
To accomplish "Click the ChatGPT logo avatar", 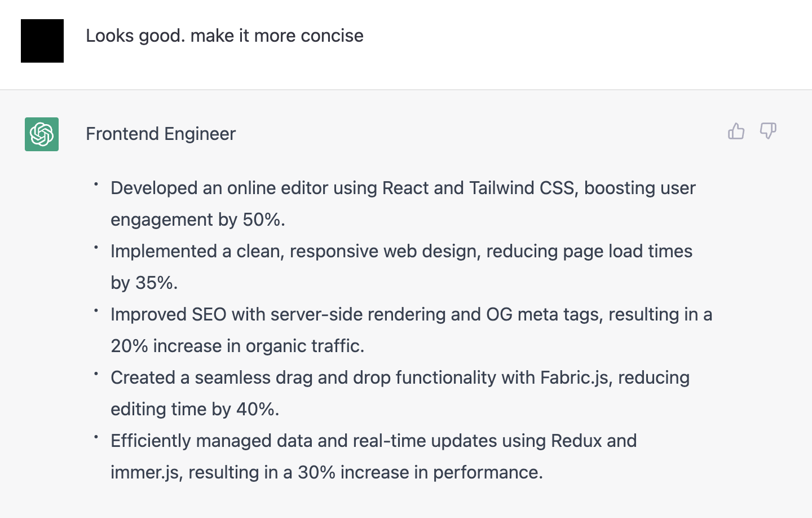I will pos(42,134).
